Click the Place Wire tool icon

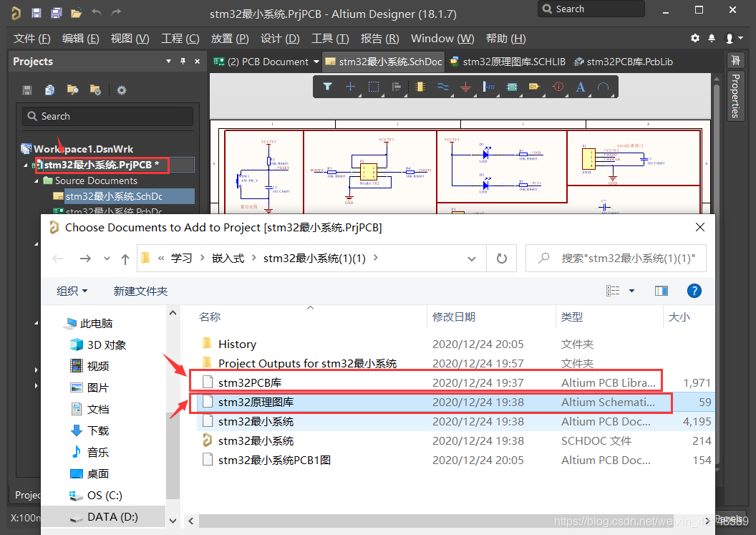click(x=442, y=87)
